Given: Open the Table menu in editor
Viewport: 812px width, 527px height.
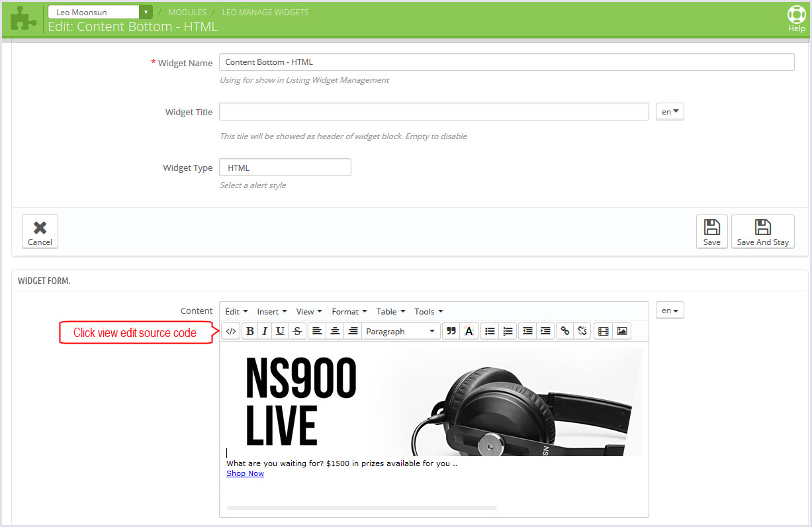Looking at the screenshot, I should (390, 311).
